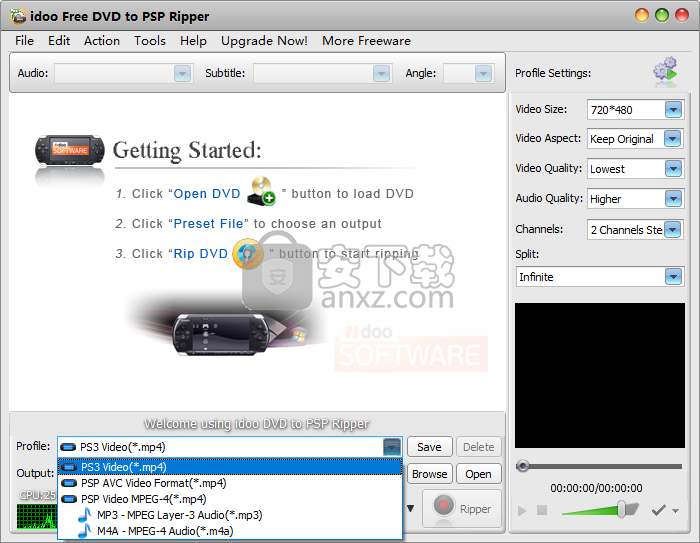Select M4A - MPEG-4 Audio(*.m4a) profile

(230, 531)
